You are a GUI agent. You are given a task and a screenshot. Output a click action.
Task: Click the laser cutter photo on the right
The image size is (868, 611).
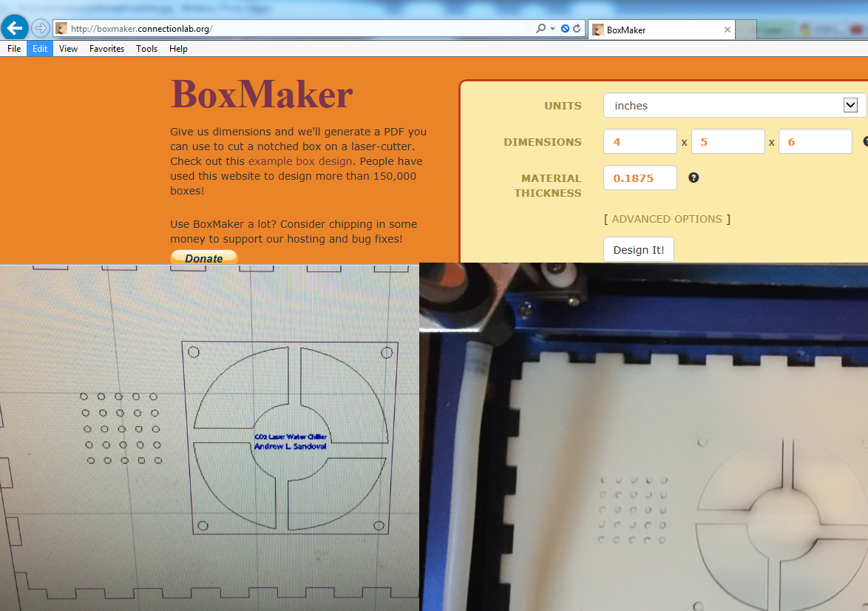click(644, 437)
